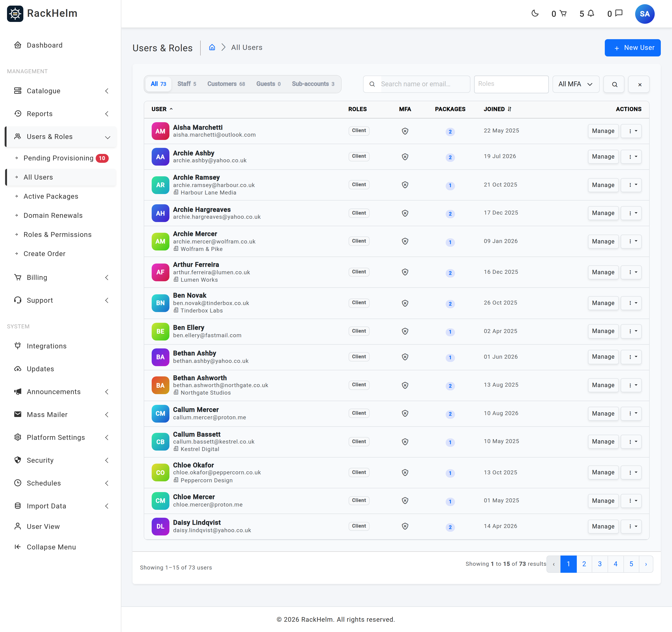Clear filters with the X button
672x632 pixels.
[x=639, y=84]
